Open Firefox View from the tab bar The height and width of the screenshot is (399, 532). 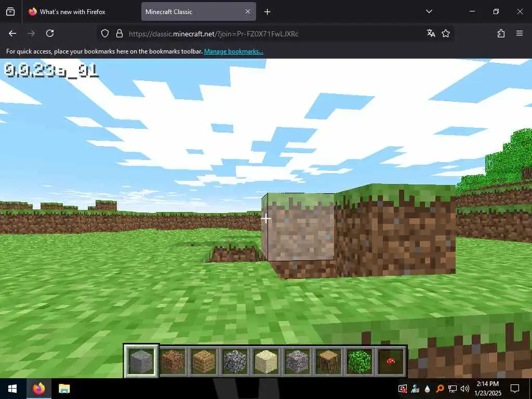point(10,11)
